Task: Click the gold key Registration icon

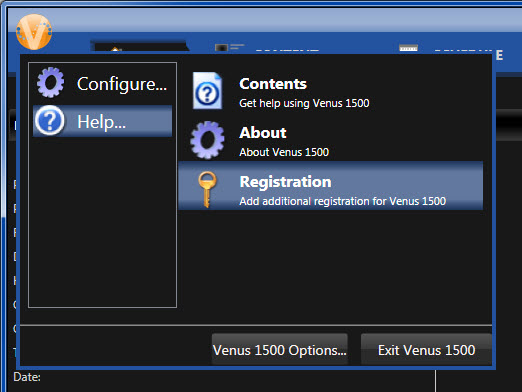Action: click(207, 189)
